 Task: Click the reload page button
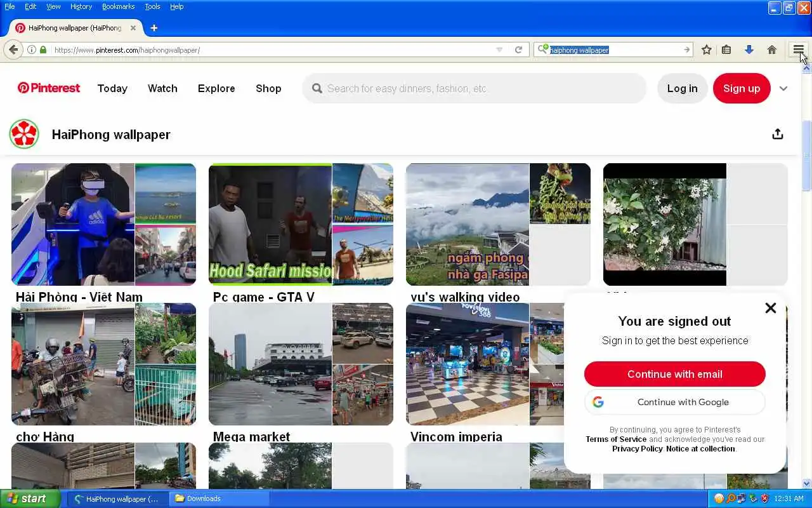[x=518, y=50]
